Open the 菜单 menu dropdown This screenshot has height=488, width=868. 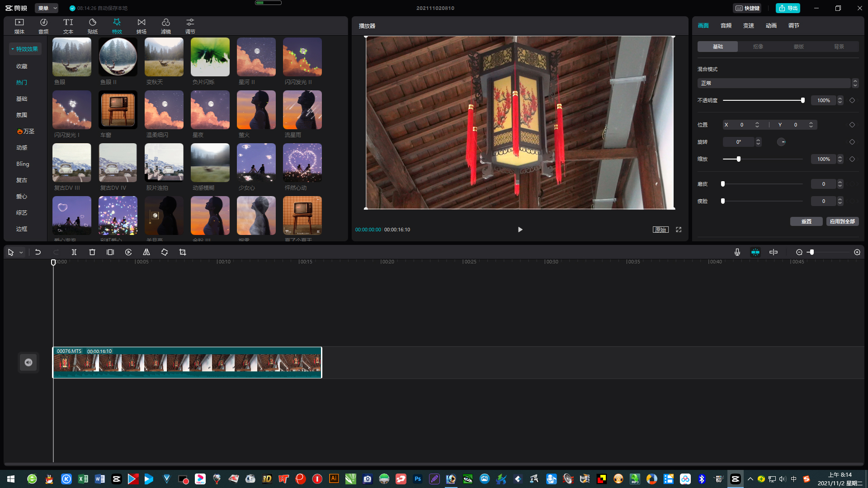[47, 8]
